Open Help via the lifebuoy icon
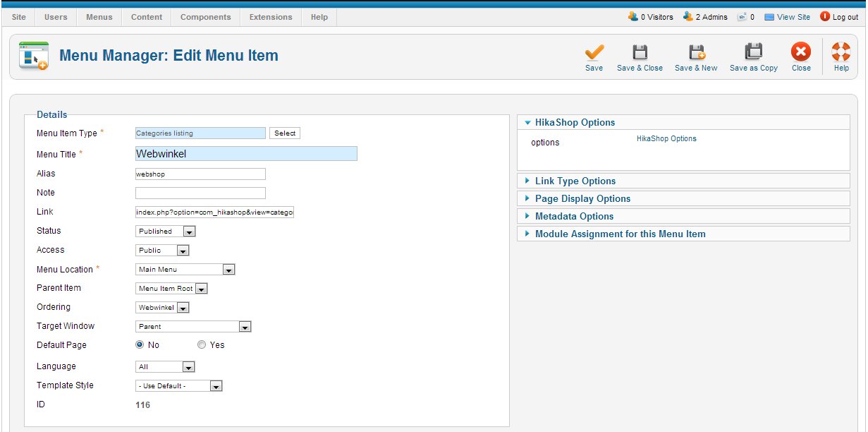This screenshot has width=868, height=432. point(841,53)
